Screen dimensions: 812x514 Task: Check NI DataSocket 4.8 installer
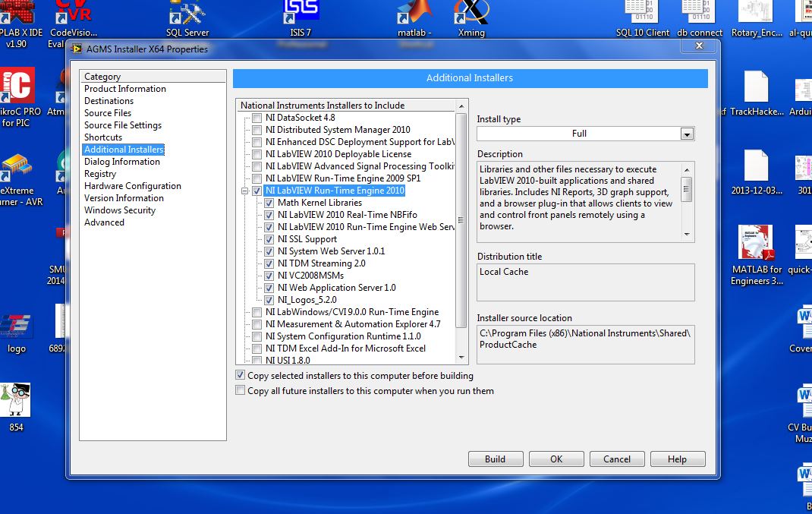click(257, 118)
